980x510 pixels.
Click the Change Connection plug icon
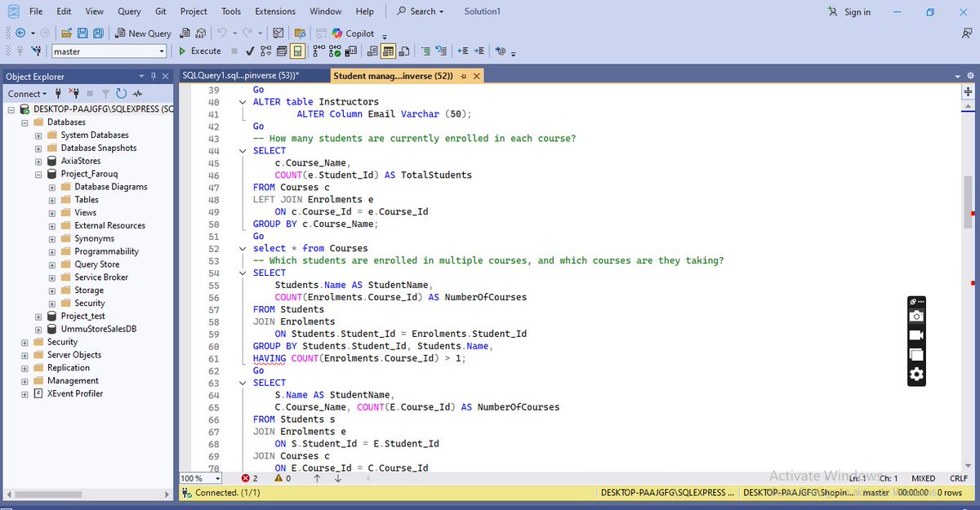click(36, 51)
